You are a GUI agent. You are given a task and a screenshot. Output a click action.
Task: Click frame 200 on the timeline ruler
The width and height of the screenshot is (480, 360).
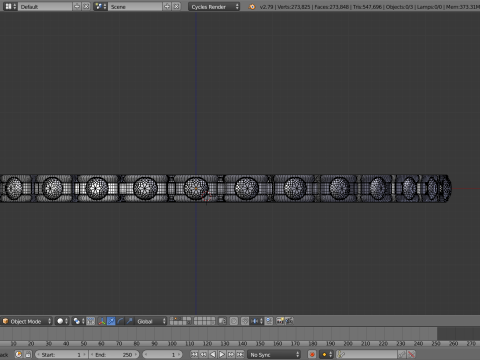348,343
